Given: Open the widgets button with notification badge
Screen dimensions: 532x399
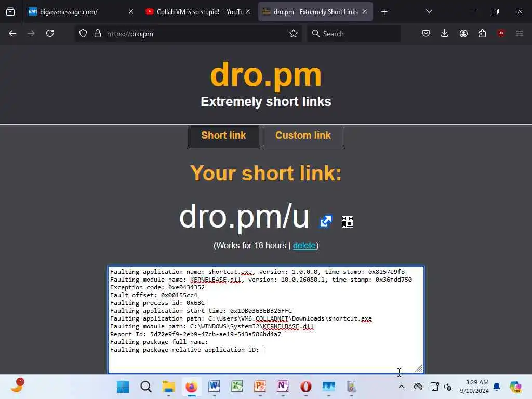Looking at the screenshot, I should coord(17,386).
